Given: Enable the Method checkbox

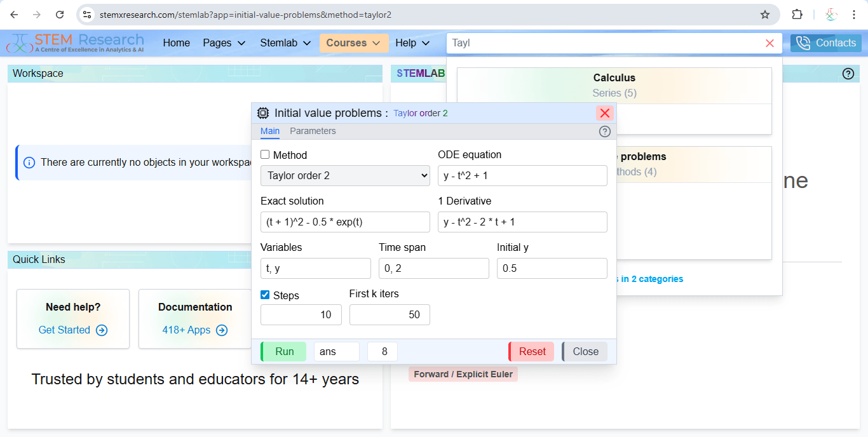Looking at the screenshot, I should (x=265, y=154).
